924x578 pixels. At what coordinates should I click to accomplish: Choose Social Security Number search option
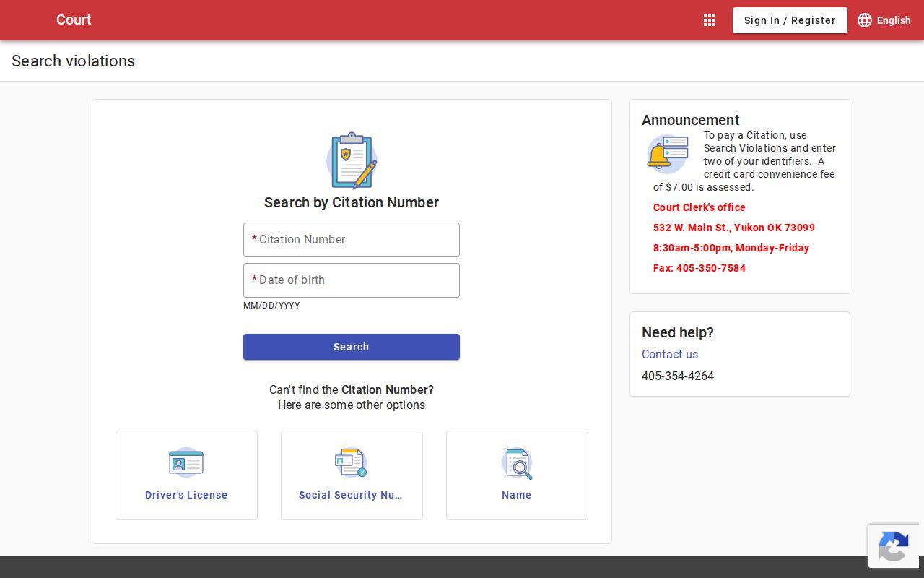point(352,475)
